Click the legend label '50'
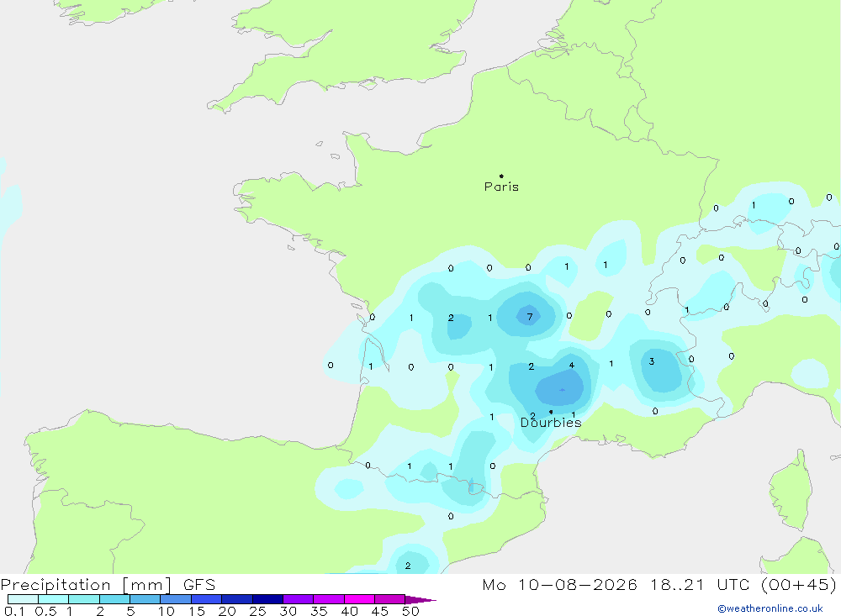The width and height of the screenshot is (841, 616). pyautogui.click(x=410, y=611)
